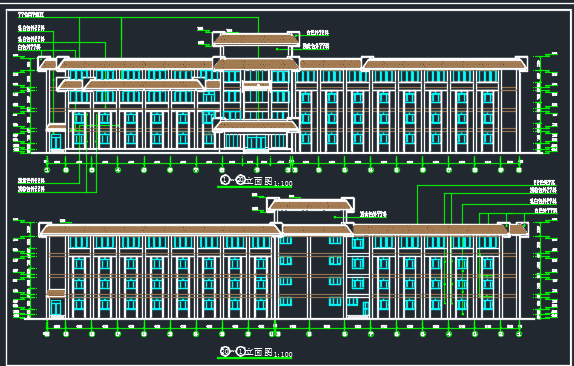Pick the rooftop pavilion roof of the upper elevation

(256, 39)
